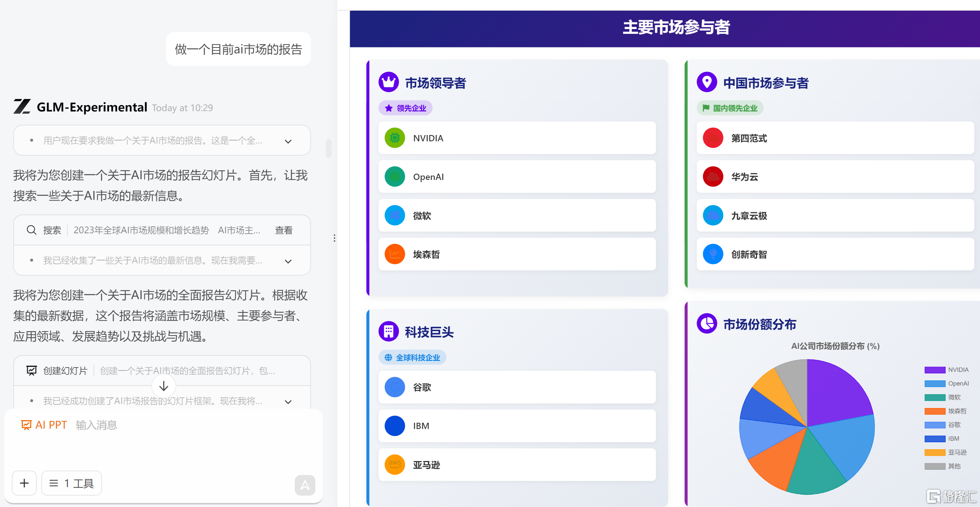This screenshot has width=980, height=507.
Task: Toggle 其他 gray legend swatch
Action: [x=935, y=466]
